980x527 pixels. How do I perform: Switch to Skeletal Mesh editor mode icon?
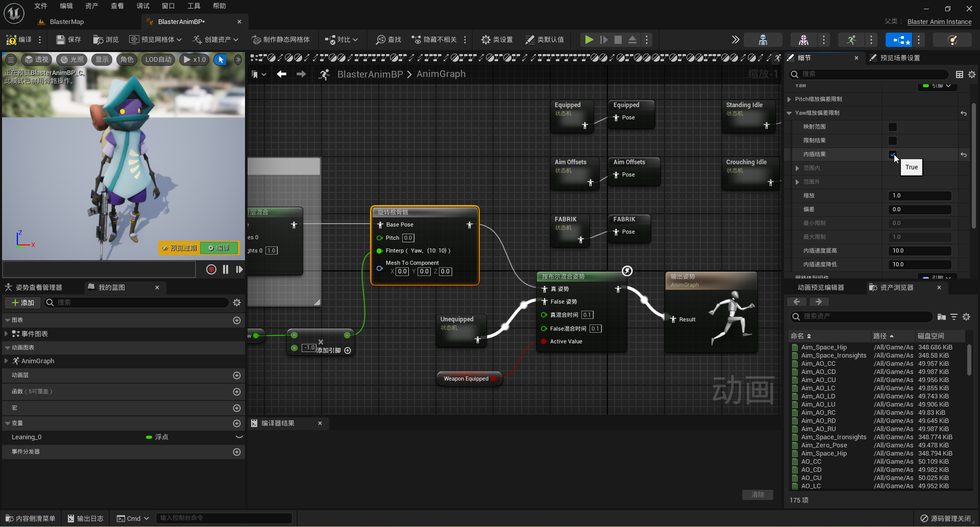pos(803,40)
